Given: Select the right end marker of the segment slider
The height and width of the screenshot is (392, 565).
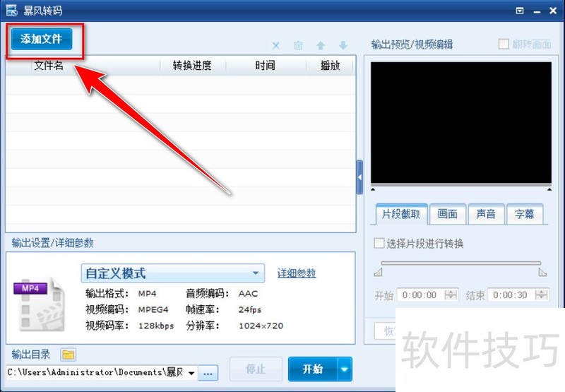Looking at the screenshot, I should [x=542, y=272].
